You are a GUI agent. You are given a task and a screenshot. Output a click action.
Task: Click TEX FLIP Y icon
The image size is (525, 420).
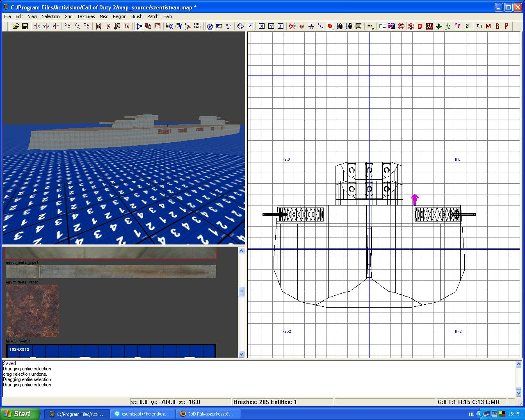pyautogui.click(x=178, y=26)
